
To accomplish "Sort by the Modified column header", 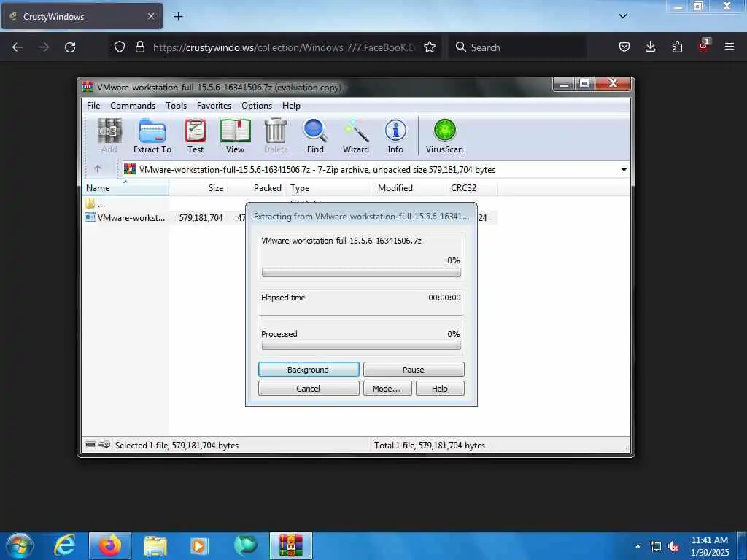I will tap(410, 188).
